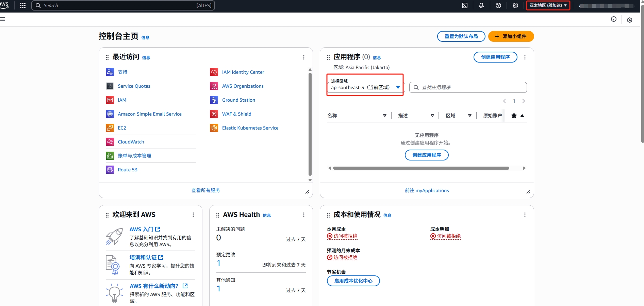The width and height of the screenshot is (644, 306).
Task: Open the 前往 myApplications link
Action: tap(427, 190)
